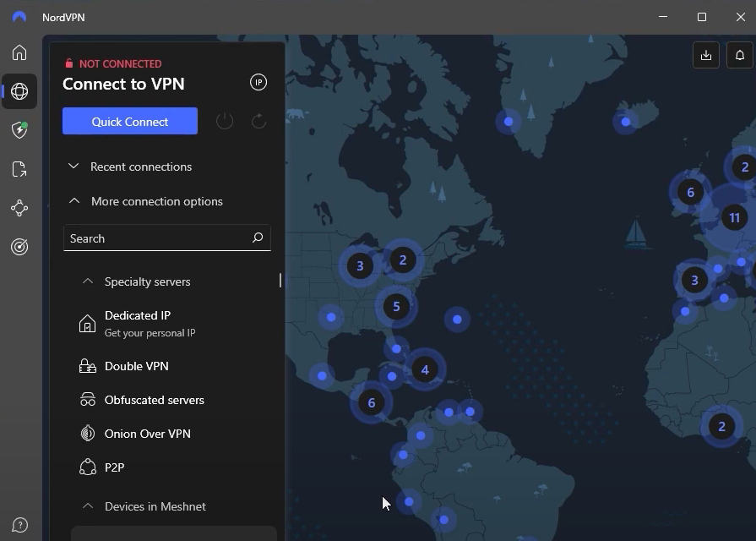The image size is (756, 541).
Task: Click the Onion Over VPN icon
Action: point(87,434)
